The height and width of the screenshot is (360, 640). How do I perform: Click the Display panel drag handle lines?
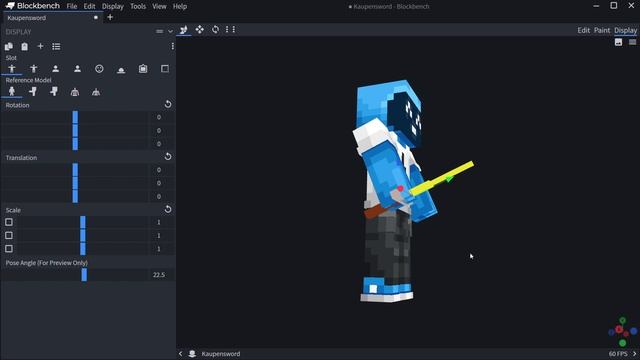tap(159, 31)
